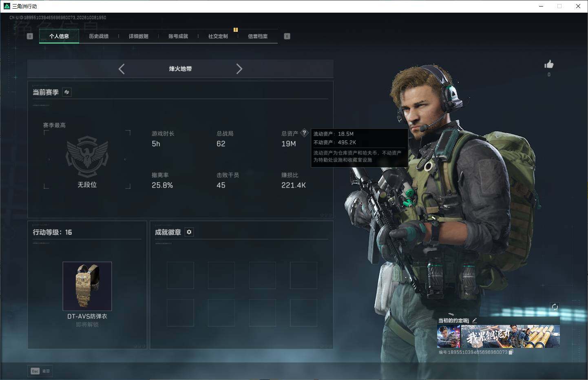Switch to the 历史战绩 tab
Screen dimensions: 588x380
[x=99, y=36]
